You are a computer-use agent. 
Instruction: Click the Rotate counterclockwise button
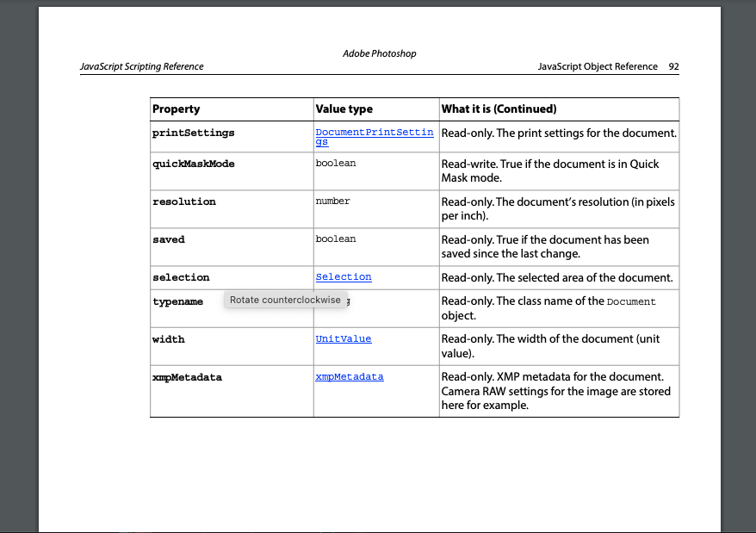click(x=286, y=300)
